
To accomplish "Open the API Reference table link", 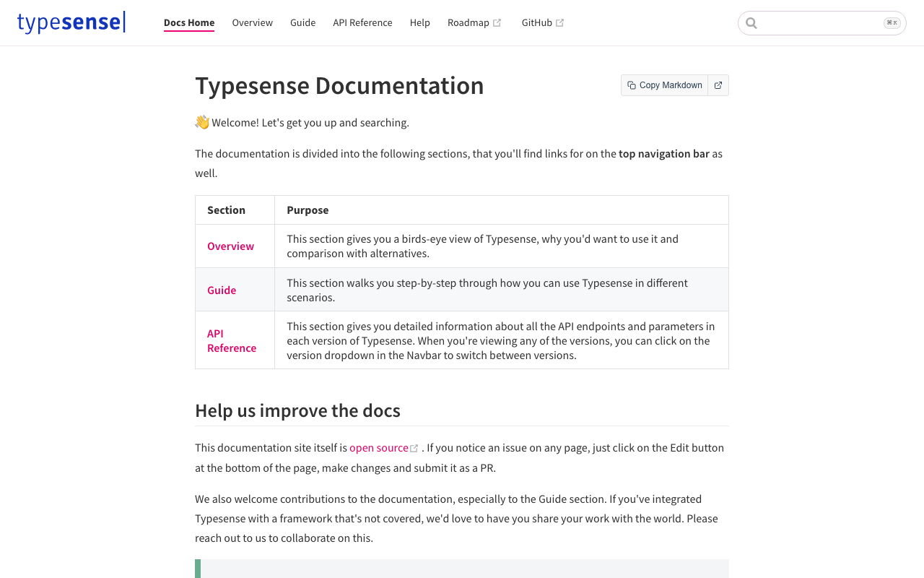I will click(x=231, y=340).
